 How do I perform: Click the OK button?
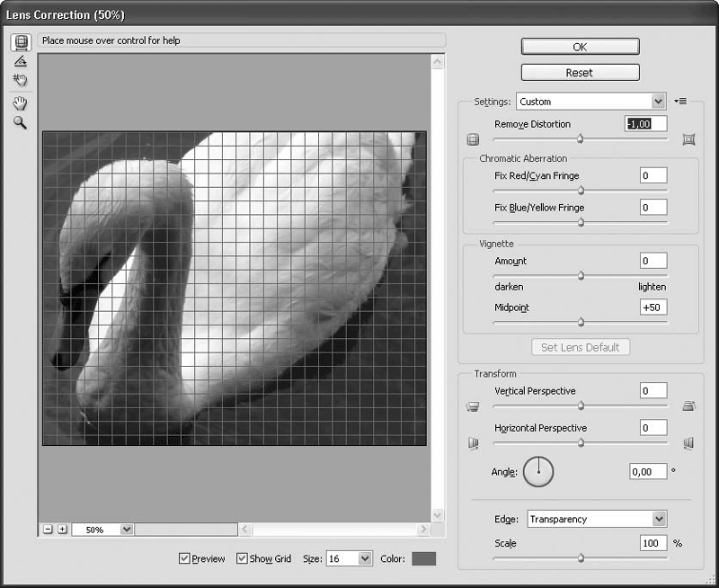click(580, 47)
